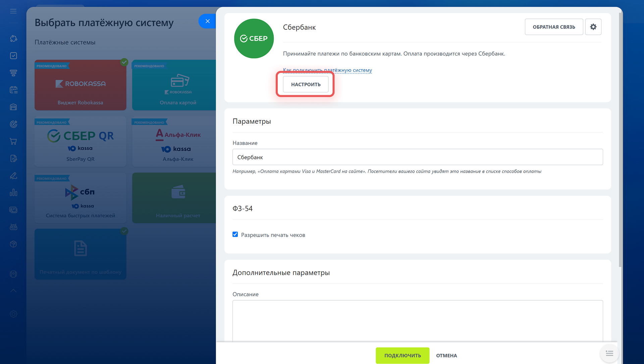The height and width of the screenshot is (364, 644).
Task: Select the Robokassa widget payment tile
Action: coord(80,85)
